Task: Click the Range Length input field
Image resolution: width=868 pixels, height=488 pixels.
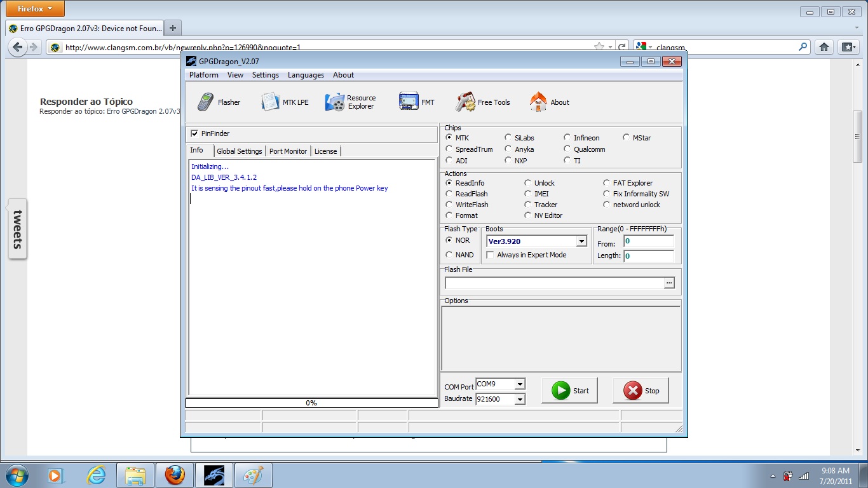Action: (648, 256)
